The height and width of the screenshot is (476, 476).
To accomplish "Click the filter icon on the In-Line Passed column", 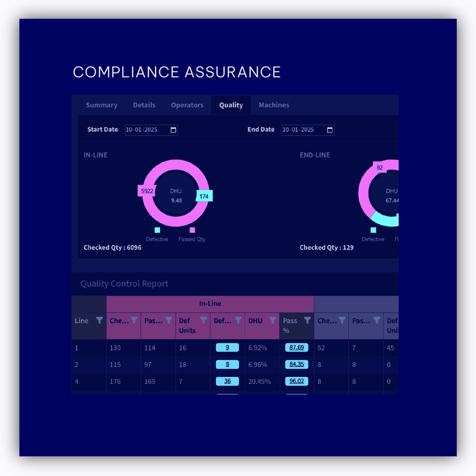I will pyautogui.click(x=169, y=321).
